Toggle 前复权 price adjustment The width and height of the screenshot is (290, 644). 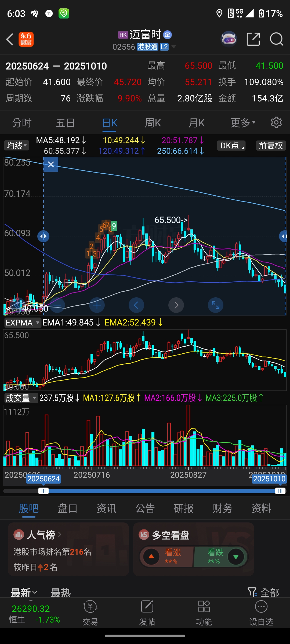pos(271,145)
